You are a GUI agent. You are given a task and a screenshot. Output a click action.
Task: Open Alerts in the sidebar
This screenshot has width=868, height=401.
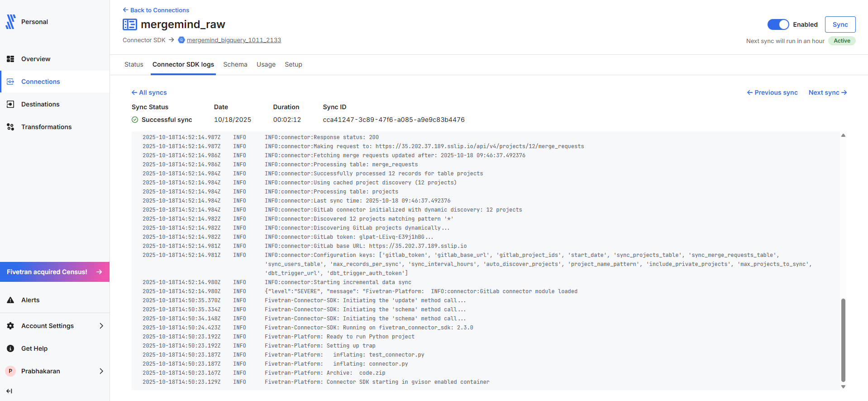tap(55, 300)
